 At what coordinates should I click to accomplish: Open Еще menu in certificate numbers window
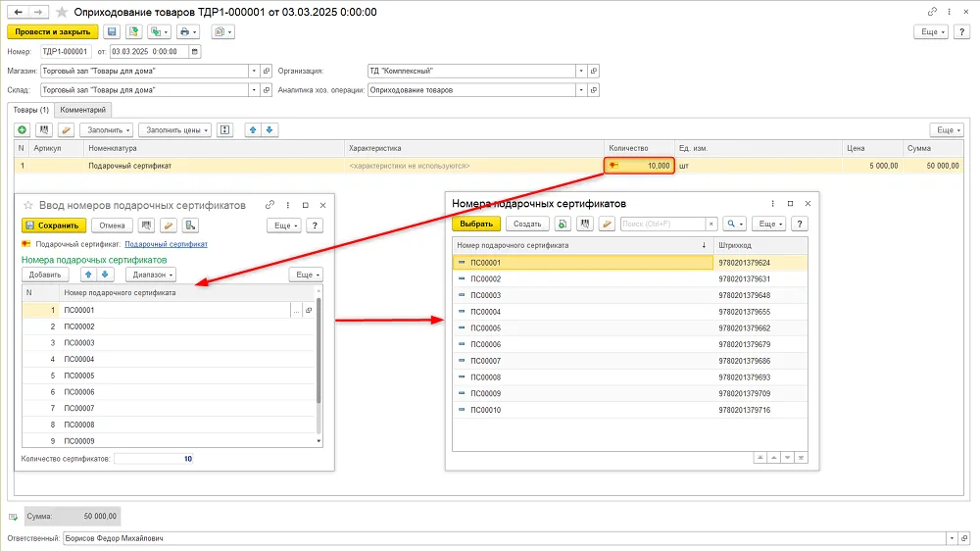pyautogui.click(x=769, y=224)
